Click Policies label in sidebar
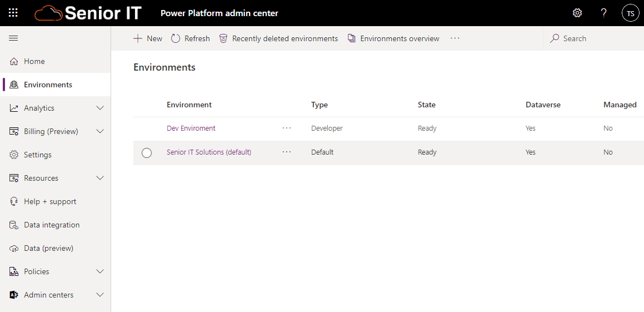 pyautogui.click(x=37, y=272)
